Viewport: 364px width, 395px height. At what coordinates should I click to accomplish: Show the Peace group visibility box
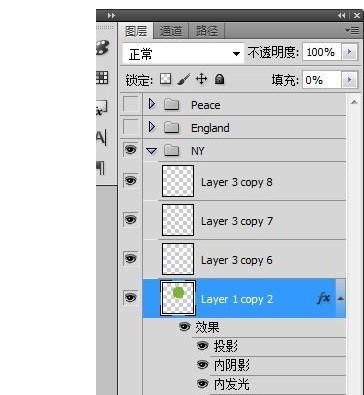click(x=131, y=104)
